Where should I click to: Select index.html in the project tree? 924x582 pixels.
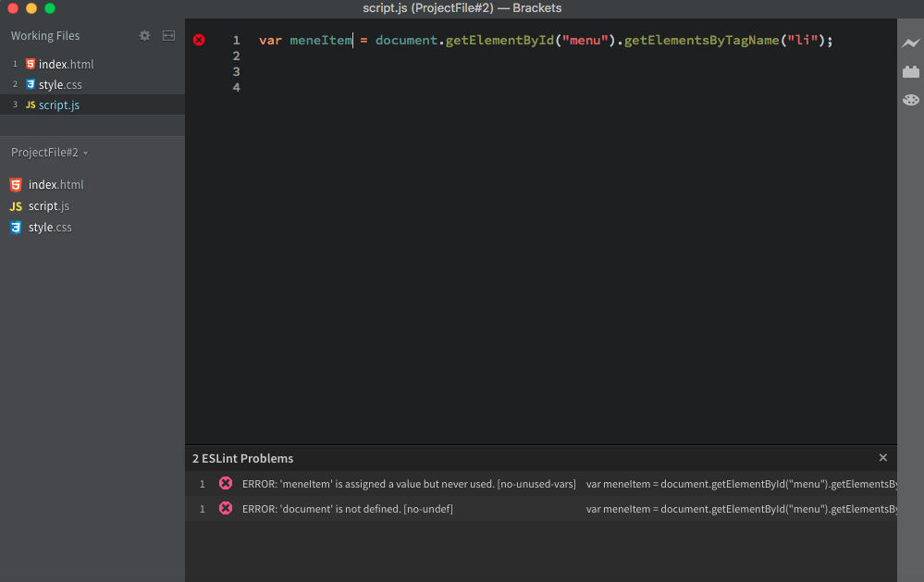pyautogui.click(x=55, y=184)
